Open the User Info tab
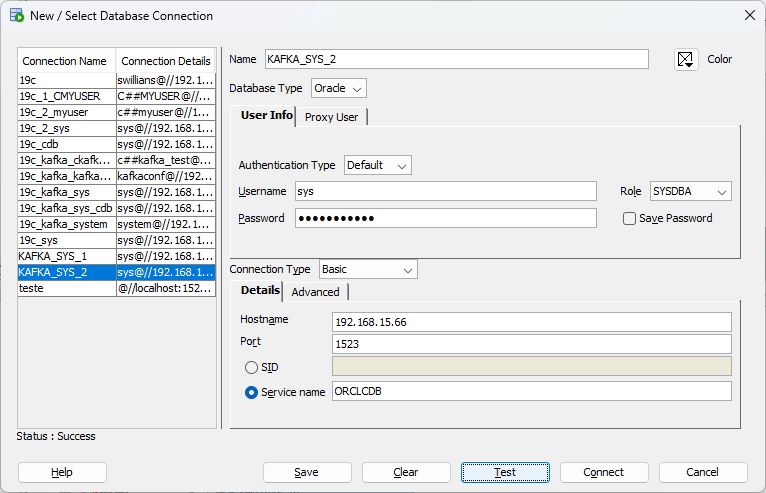 pyautogui.click(x=266, y=116)
